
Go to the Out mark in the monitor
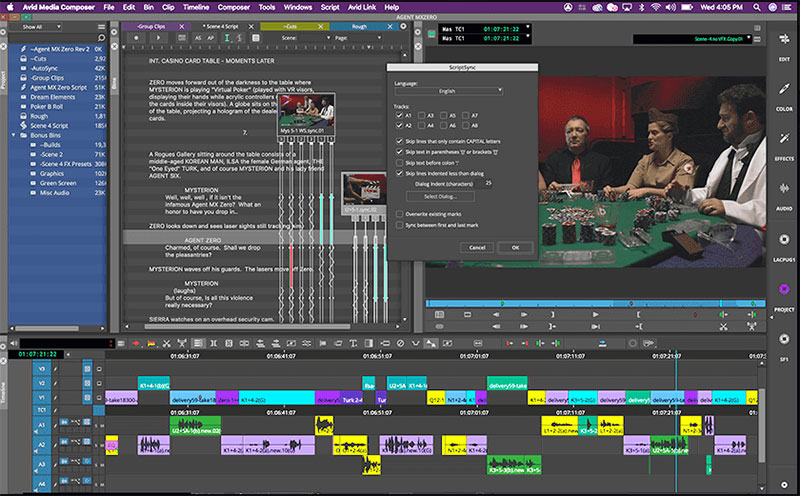638,326
